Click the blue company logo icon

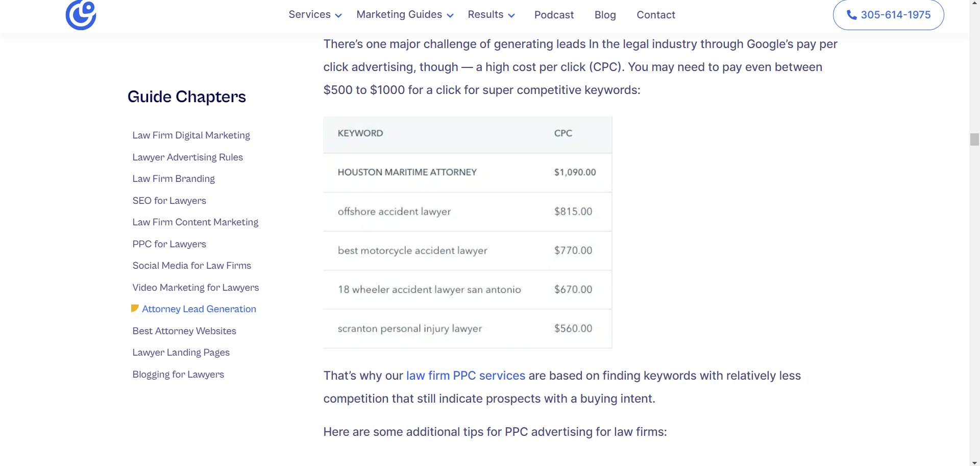pos(81,15)
